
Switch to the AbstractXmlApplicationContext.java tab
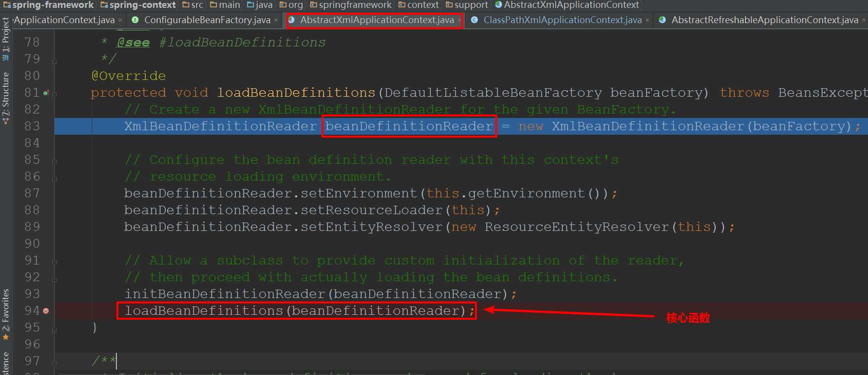point(377,20)
